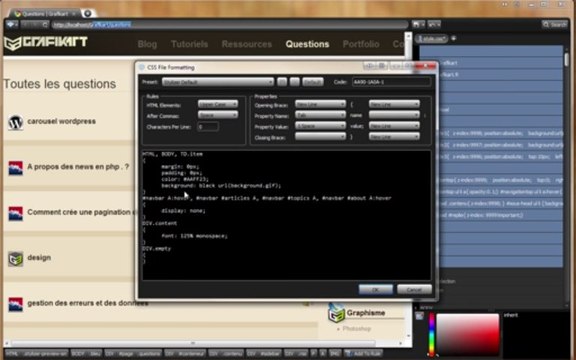Click the 'Add To Rule' button in the breadcrumb bar

click(x=363, y=353)
